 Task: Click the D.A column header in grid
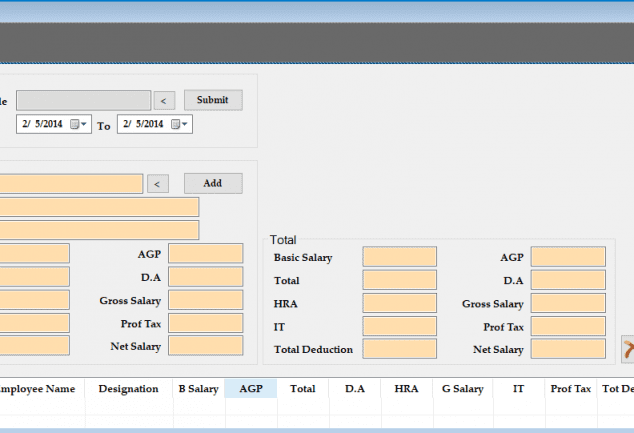pos(355,389)
